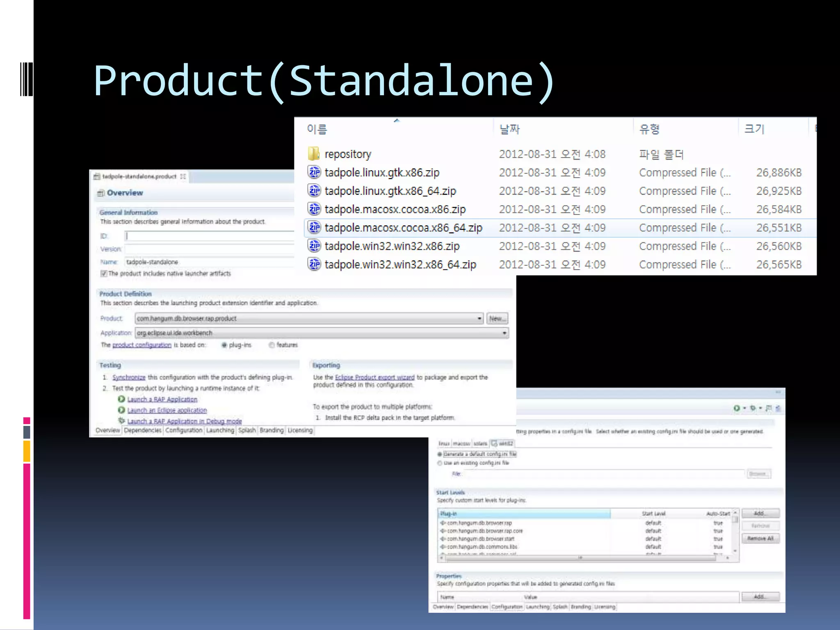Toggle the native launcher artifacts checkbox
Screen dimensions: 840x630
tap(104, 274)
